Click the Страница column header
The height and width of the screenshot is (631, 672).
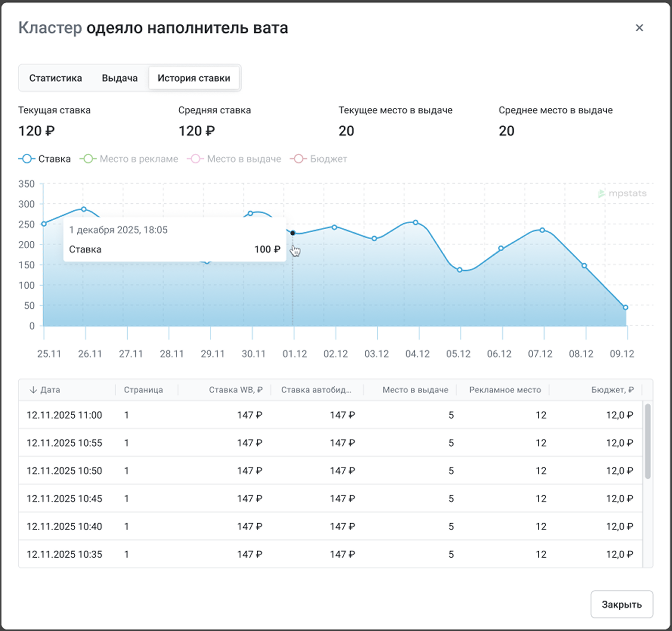click(143, 390)
